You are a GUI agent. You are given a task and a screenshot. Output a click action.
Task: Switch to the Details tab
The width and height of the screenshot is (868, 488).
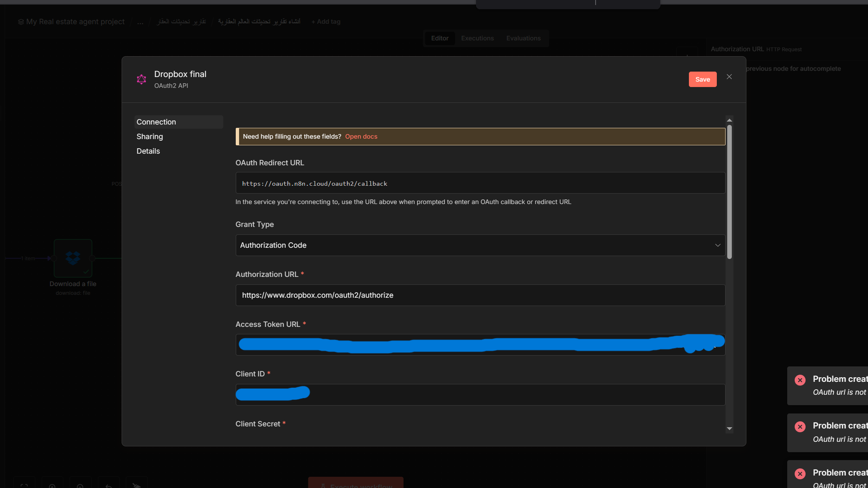coord(148,151)
